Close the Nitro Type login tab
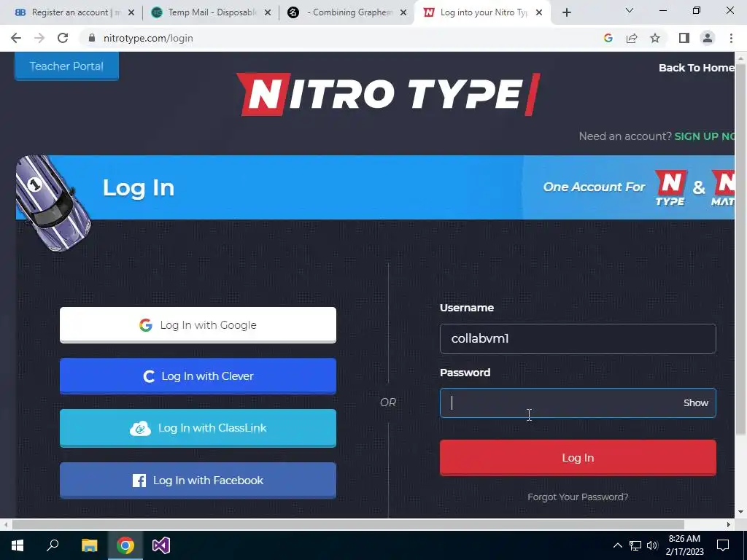The image size is (747, 560). [x=539, y=12]
